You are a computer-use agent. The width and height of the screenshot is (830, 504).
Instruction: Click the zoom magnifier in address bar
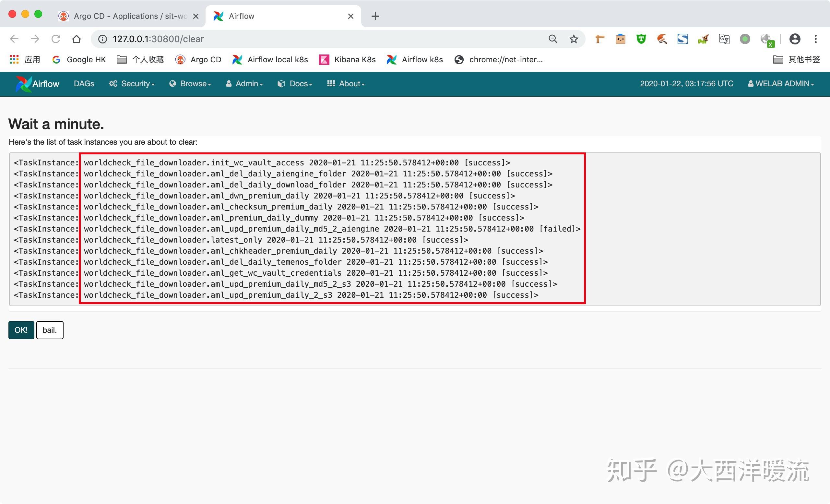pyautogui.click(x=553, y=39)
